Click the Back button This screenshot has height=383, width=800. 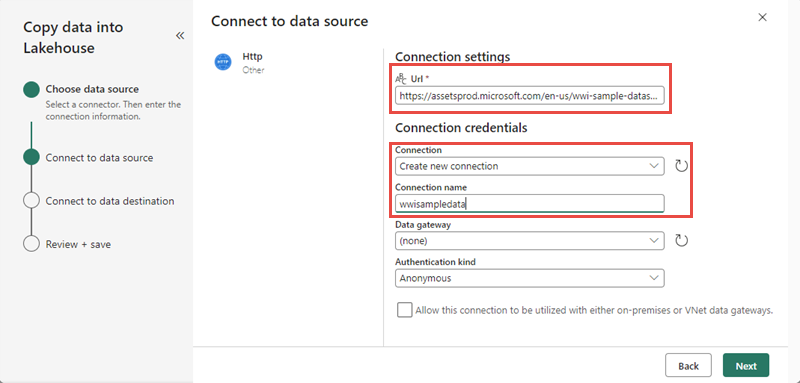pos(688,366)
